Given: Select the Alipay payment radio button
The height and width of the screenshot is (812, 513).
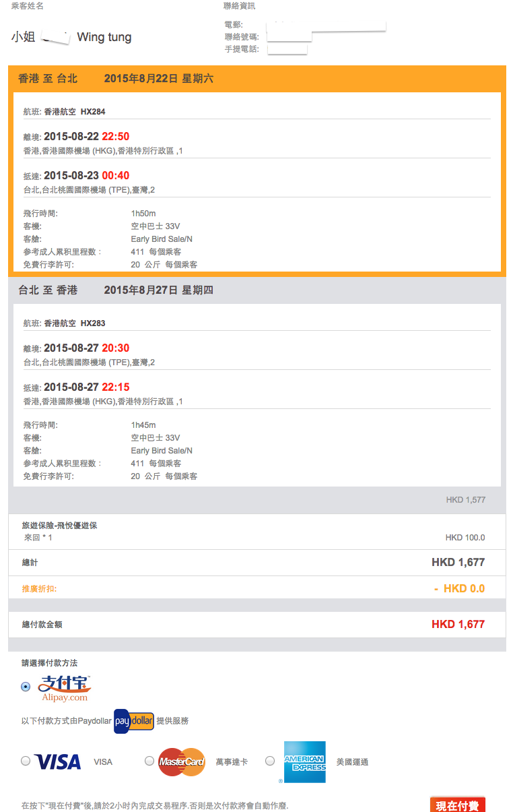Looking at the screenshot, I should coord(26,687).
